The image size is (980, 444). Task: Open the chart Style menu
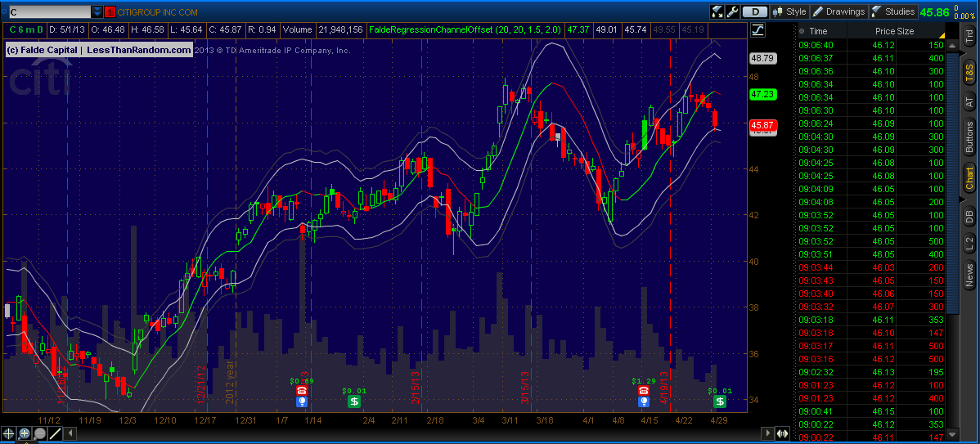790,11
